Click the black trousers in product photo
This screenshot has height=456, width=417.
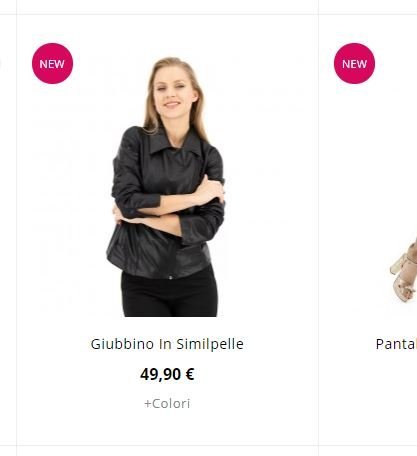tap(169, 293)
